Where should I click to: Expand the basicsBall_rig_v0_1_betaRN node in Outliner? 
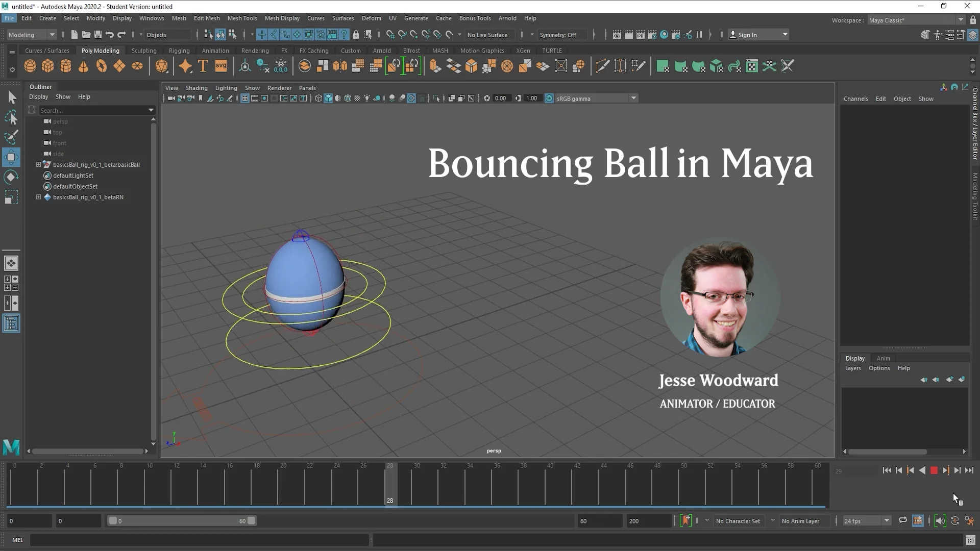(x=38, y=197)
